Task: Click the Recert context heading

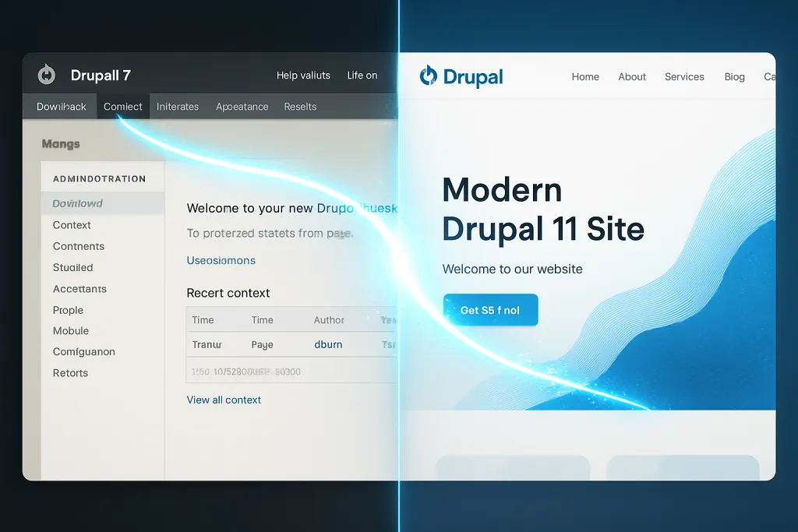Action: pos(228,293)
